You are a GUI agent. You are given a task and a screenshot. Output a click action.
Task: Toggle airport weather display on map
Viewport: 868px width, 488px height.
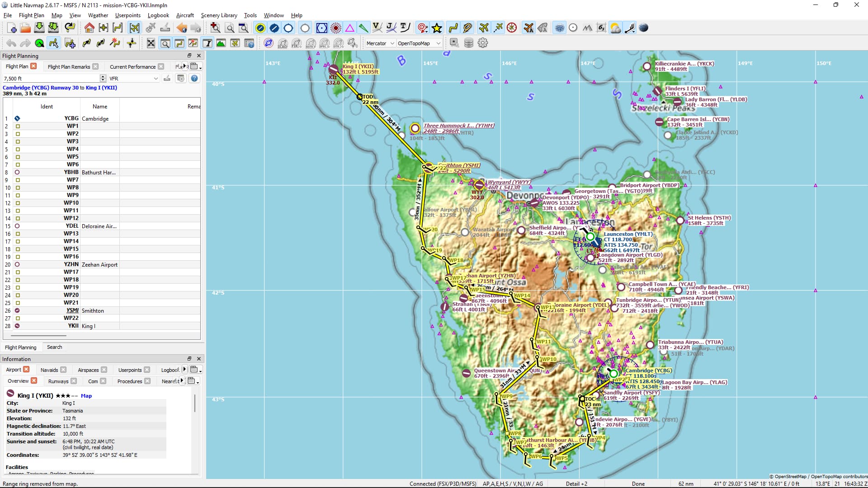[x=615, y=28]
